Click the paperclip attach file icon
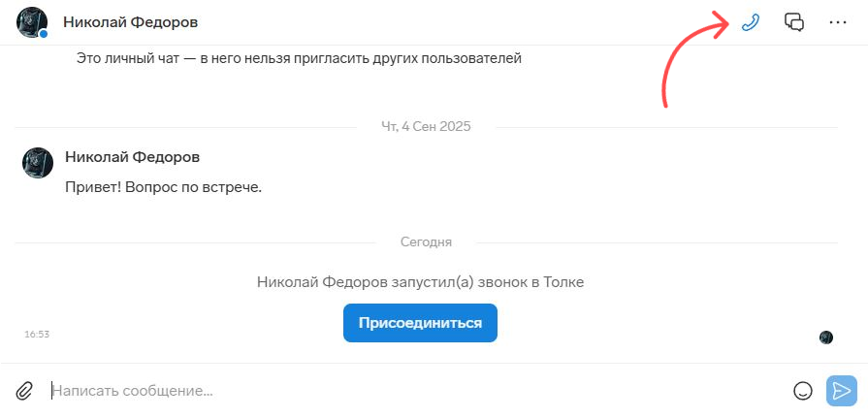Viewport: 868px width, 418px height. pyautogui.click(x=24, y=391)
